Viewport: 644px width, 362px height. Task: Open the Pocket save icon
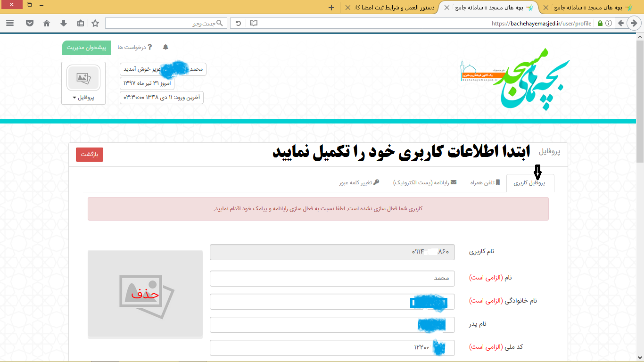coord(30,23)
